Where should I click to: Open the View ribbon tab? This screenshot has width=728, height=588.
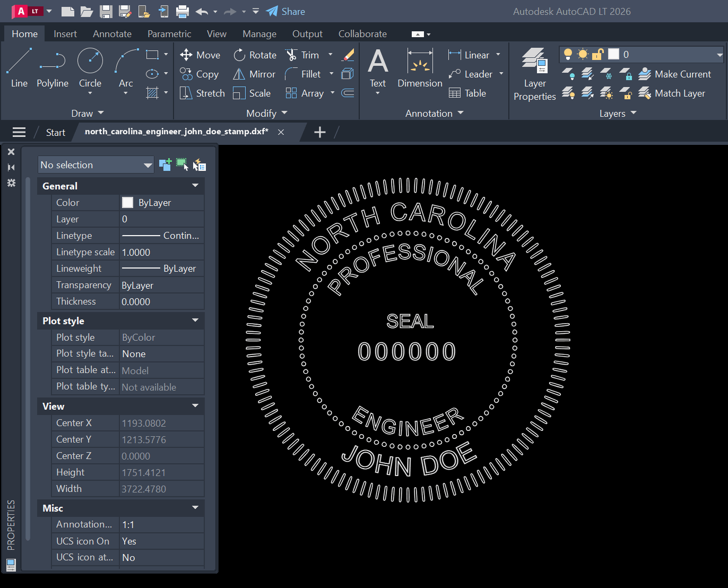tap(216, 34)
